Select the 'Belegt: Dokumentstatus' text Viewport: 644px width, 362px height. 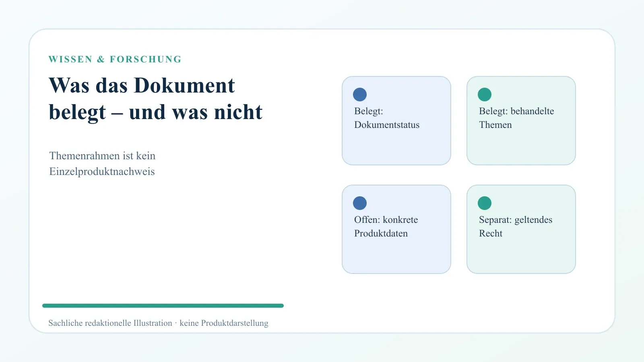tap(387, 118)
